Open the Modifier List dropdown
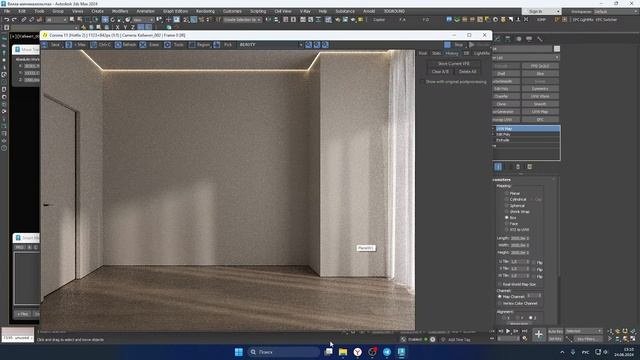The width and height of the screenshot is (640, 360). click(x=526, y=58)
